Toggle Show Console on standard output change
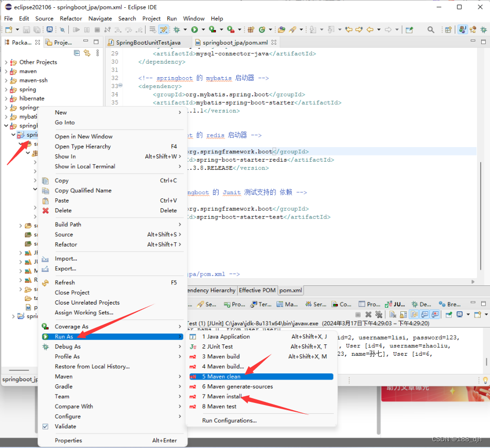This screenshot has width=490, height=448. pyautogui.click(x=425, y=314)
